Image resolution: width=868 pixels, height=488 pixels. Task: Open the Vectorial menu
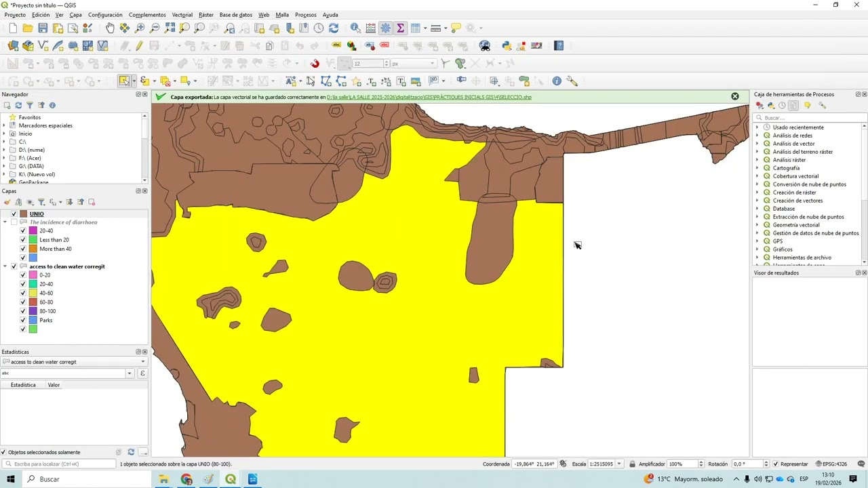tap(182, 14)
